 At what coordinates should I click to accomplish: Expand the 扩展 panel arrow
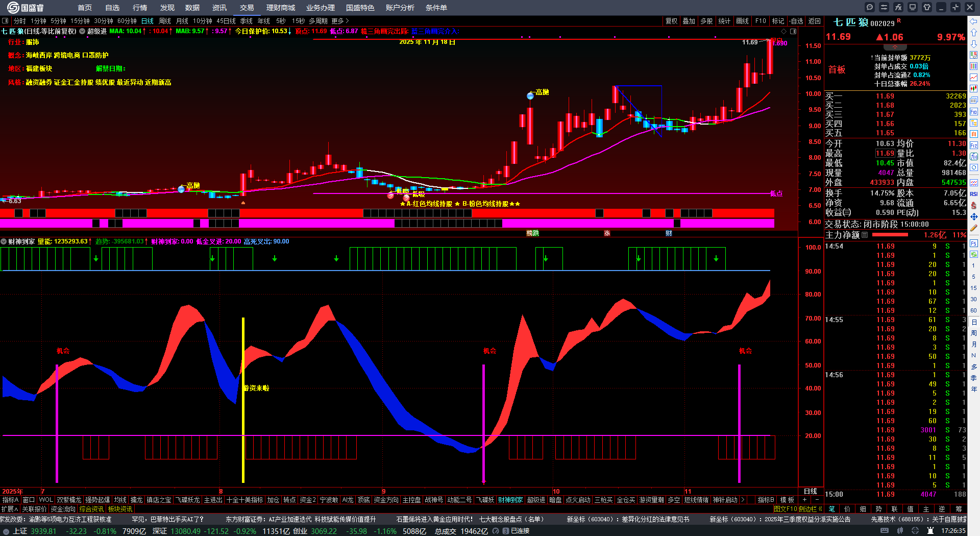click(9, 509)
